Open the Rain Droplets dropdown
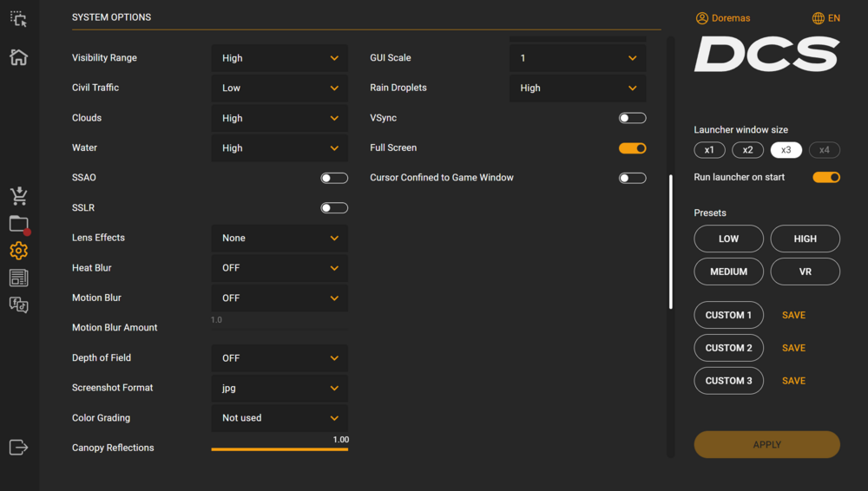 [577, 88]
